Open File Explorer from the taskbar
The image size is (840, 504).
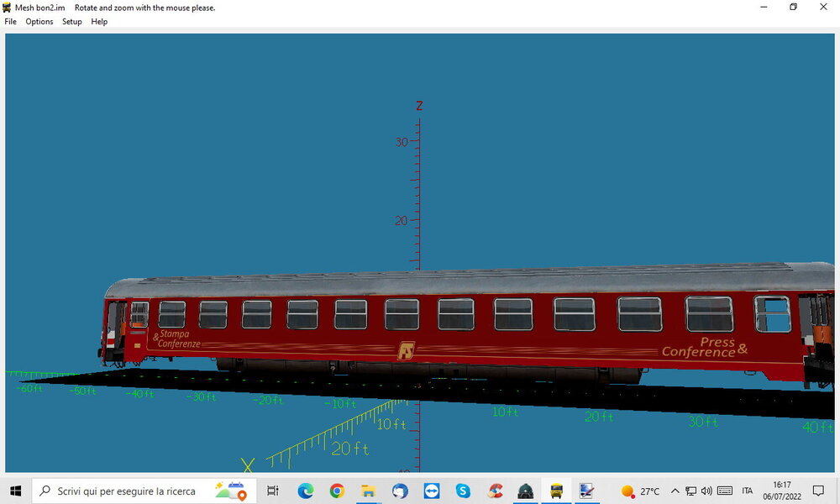(368, 491)
